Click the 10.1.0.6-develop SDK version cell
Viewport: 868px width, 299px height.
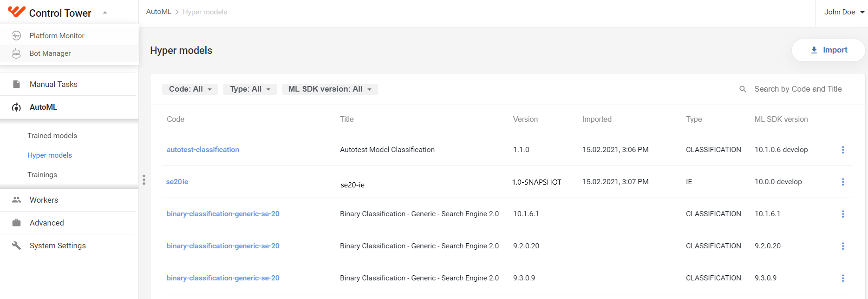pos(781,150)
